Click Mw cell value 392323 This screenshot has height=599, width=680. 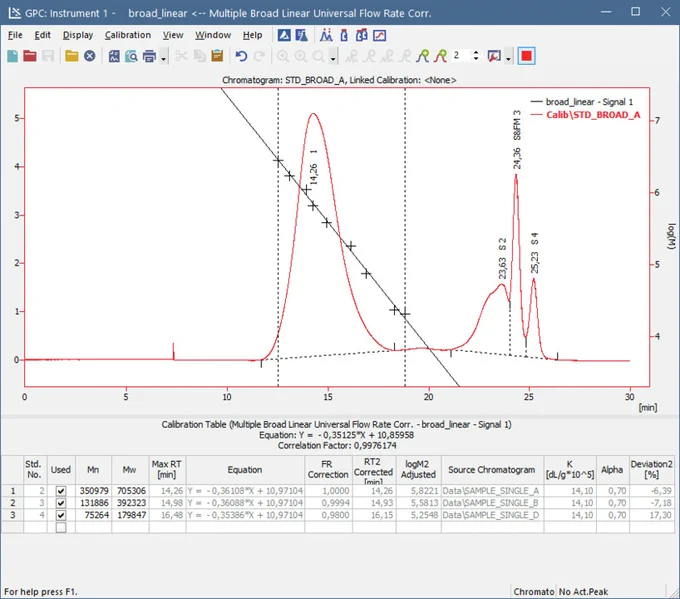tap(131, 503)
